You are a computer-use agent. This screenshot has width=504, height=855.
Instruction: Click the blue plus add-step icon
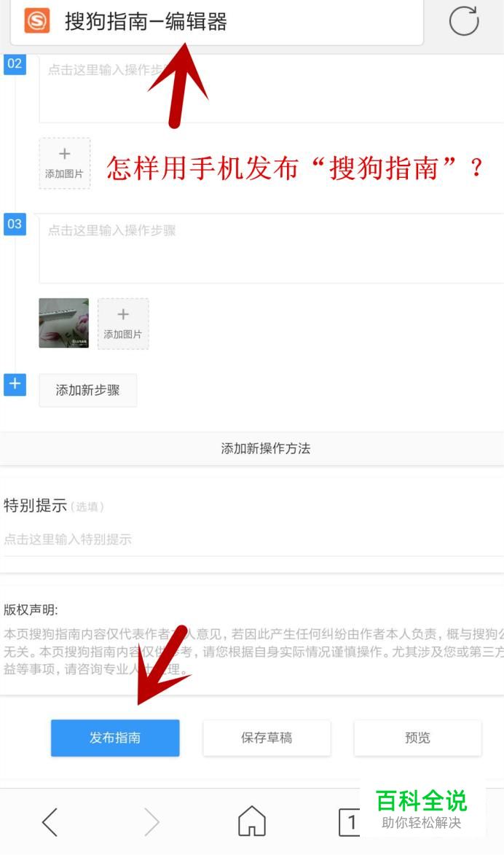point(15,384)
